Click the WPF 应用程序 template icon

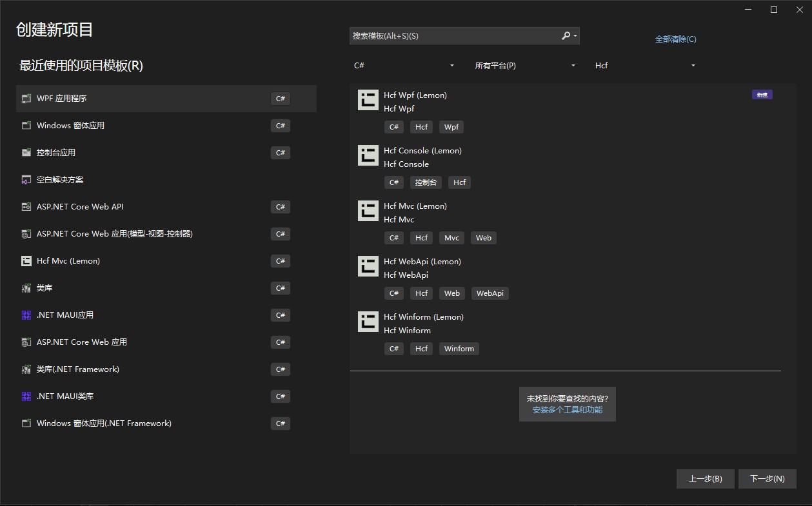(x=26, y=99)
